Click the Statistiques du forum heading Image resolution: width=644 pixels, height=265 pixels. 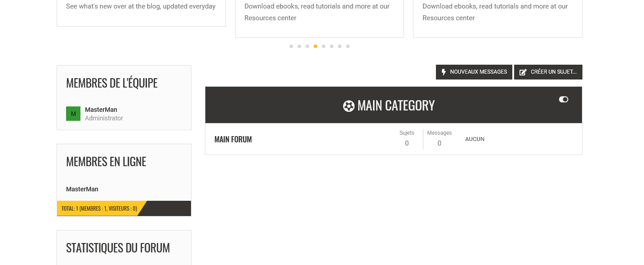click(x=118, y=248)
